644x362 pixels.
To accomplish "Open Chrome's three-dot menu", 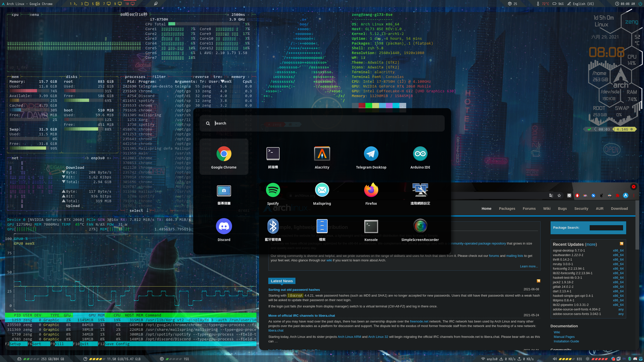I will 634,195.
